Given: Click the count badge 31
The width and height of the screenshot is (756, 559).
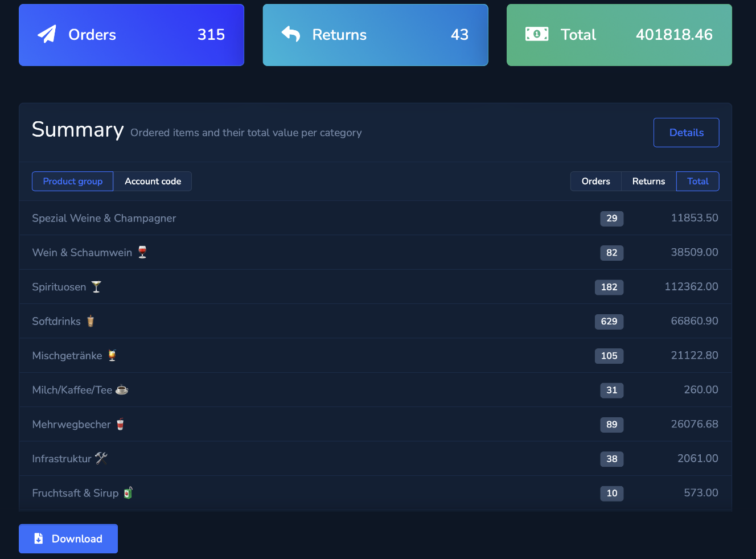Looking at the screenshot, I should click(612, 390).
